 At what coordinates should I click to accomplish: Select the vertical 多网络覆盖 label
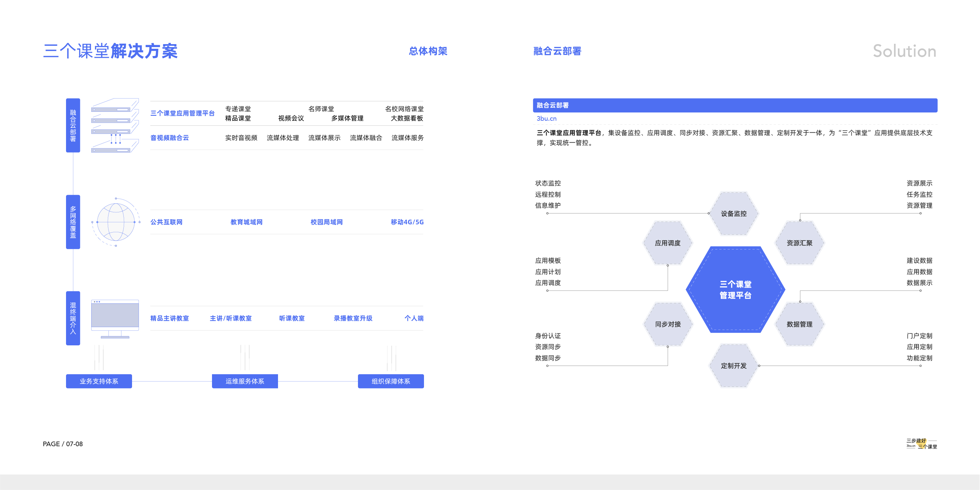[x=73, y=222]
